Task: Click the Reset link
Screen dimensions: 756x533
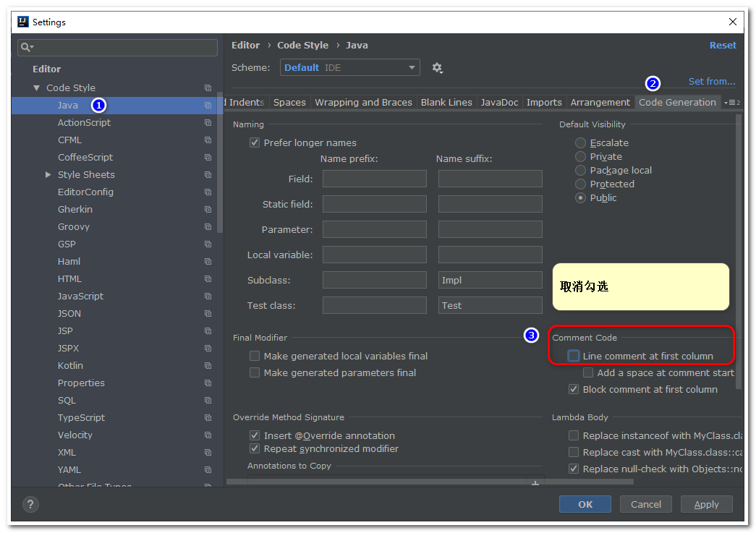Action: coord(723,46)
